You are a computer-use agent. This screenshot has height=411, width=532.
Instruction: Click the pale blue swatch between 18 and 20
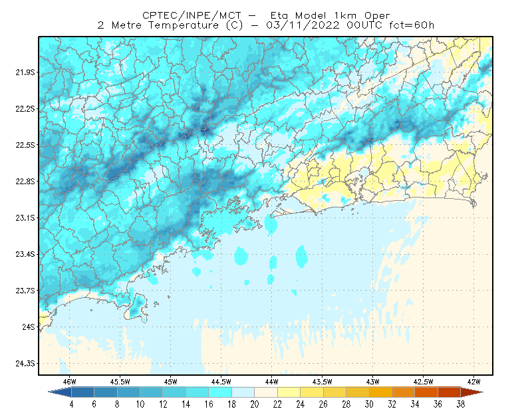(x=243, y=392)
